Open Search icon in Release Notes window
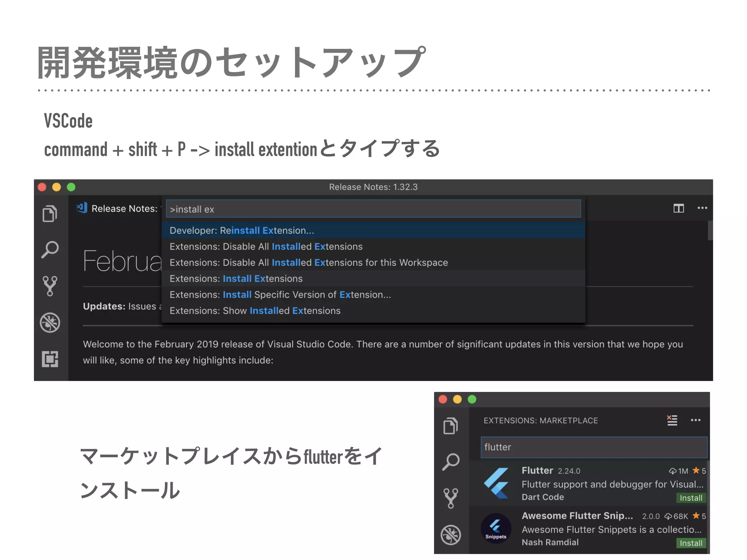747x560 pixels. (50, 250)
